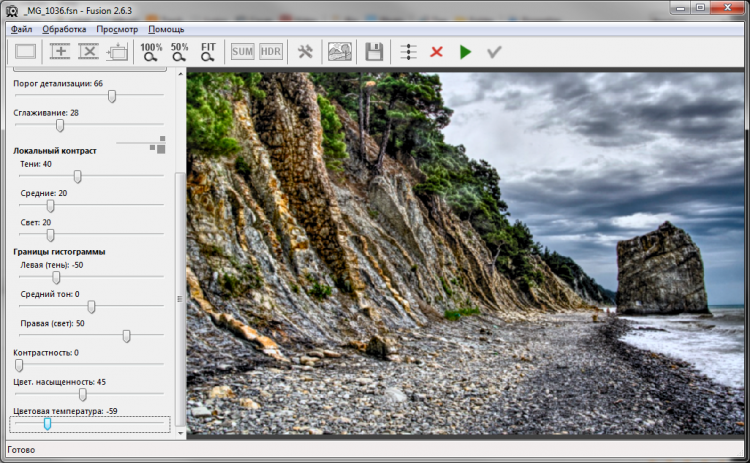Click the Сглаживание slider handle
The height and width of the screenshot is (463, 750).
(x=60, y=126)
